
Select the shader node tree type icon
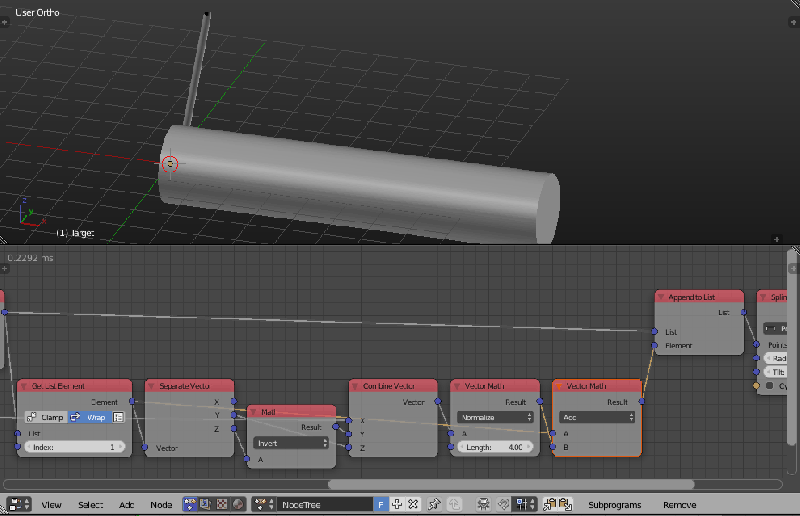[206, 504]
